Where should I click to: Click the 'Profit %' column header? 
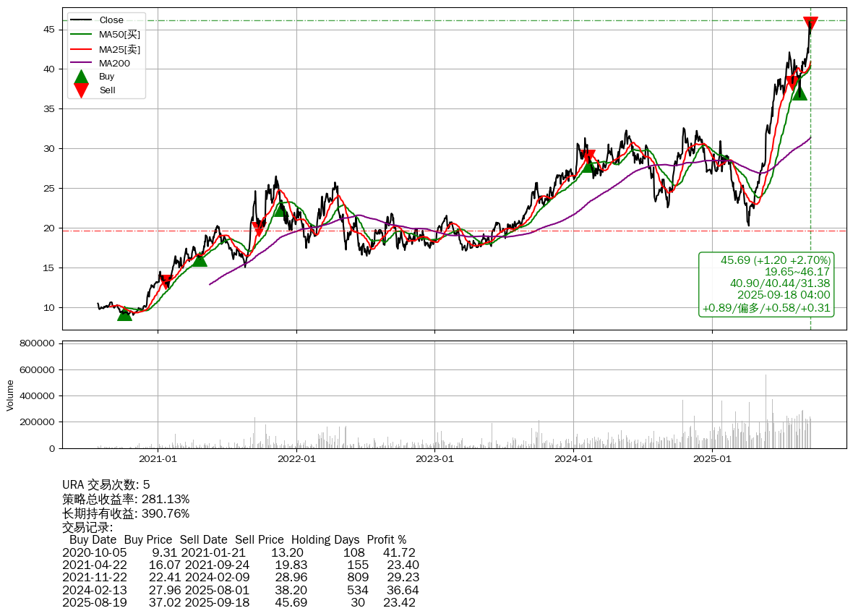click(387, 540)
